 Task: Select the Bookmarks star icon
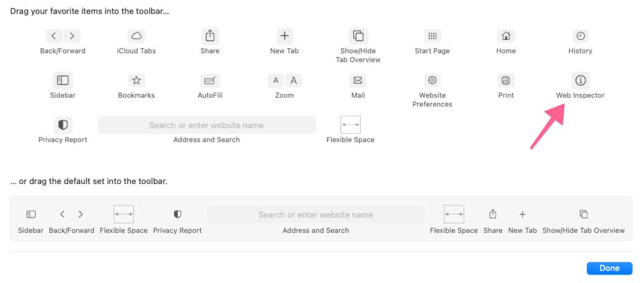(137, 81)
